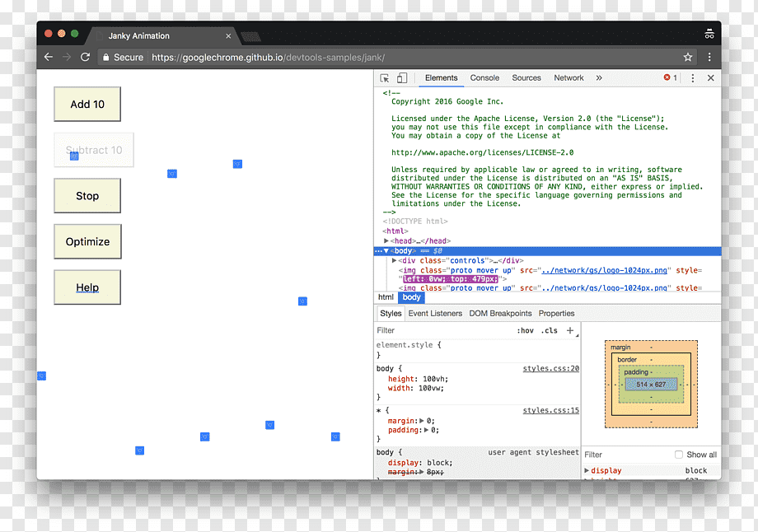Reload the Janky Animation page
Viewport: 758px width, 532px height.
[x=85, y=57]
